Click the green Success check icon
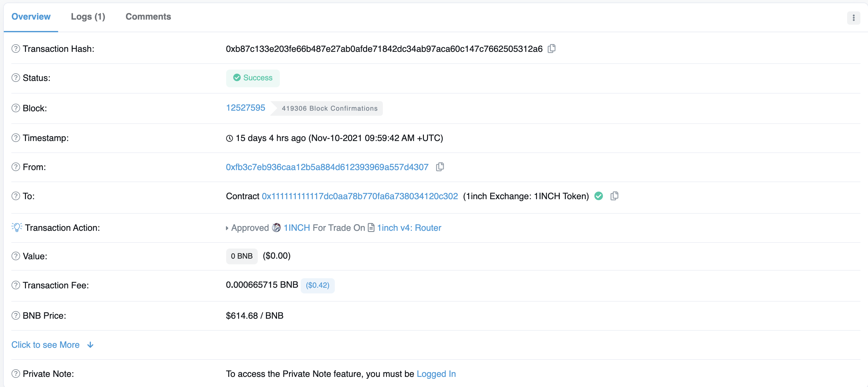This screenshot has width=868, height=387. point(237,77)
